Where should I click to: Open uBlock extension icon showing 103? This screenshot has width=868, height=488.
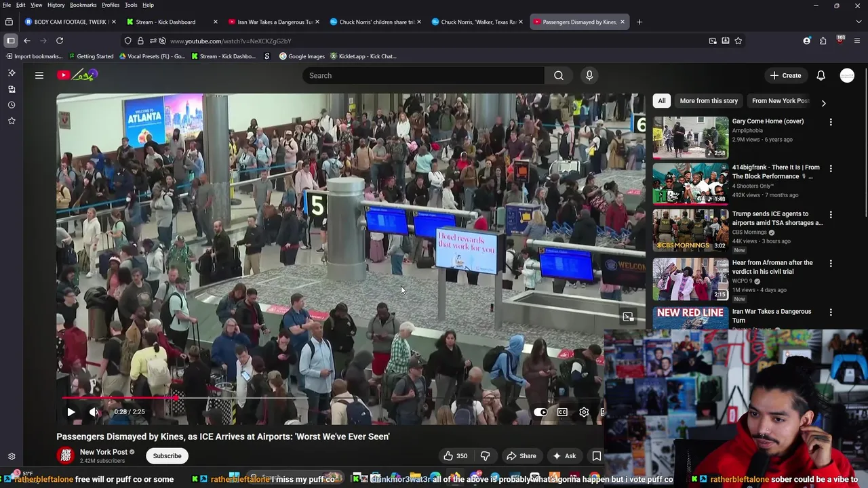[840, 40]
